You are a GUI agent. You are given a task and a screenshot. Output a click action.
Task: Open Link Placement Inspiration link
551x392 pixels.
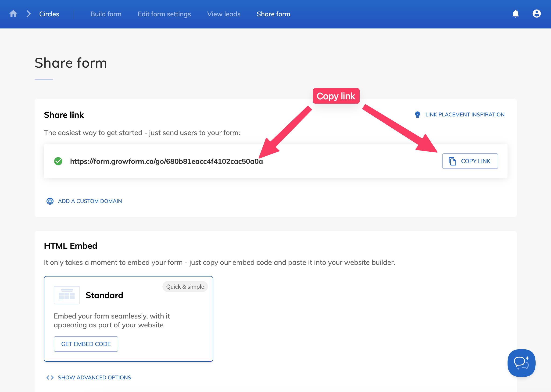coord(465,115)
